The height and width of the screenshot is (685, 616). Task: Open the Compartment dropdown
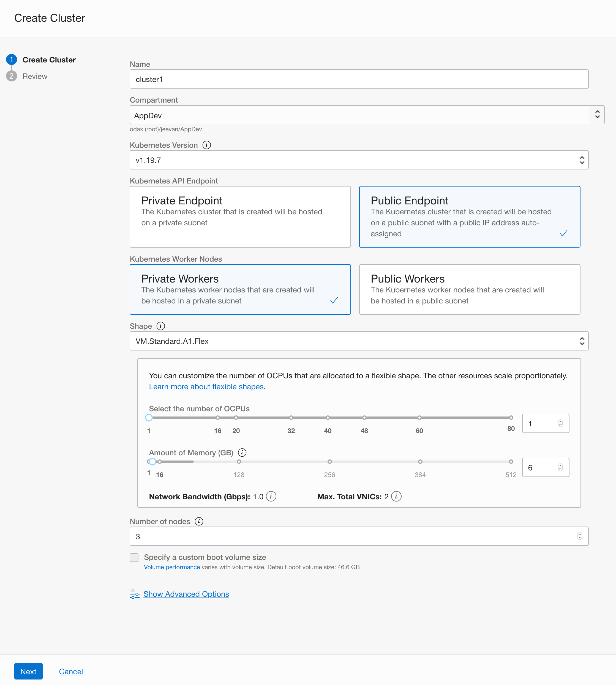click(367, 115)
